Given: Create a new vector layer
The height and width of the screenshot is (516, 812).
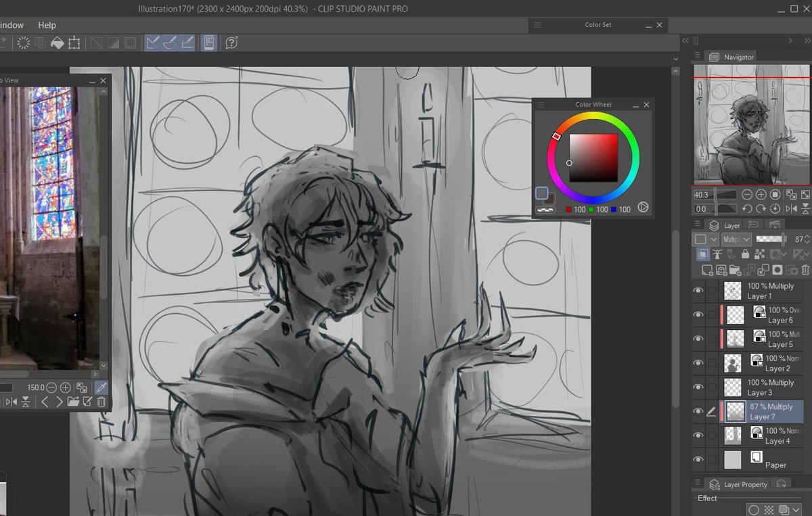Looking at the screenshot, I should point(721,270).
